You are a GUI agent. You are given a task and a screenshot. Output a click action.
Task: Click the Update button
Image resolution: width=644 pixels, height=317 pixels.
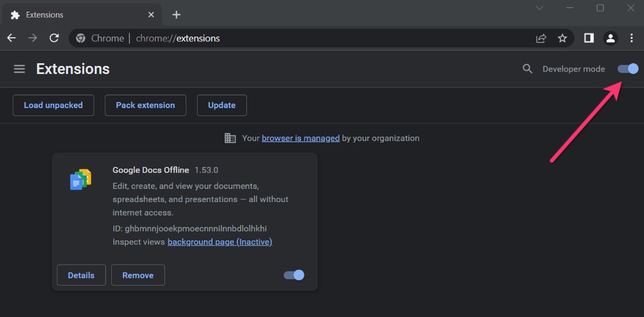(x=222, y=105)
